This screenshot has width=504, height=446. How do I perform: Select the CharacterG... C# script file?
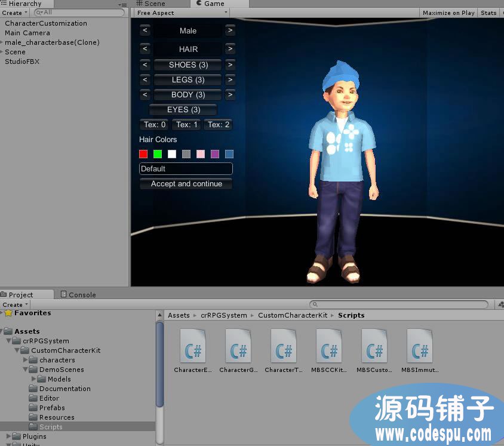click(238, 351)
